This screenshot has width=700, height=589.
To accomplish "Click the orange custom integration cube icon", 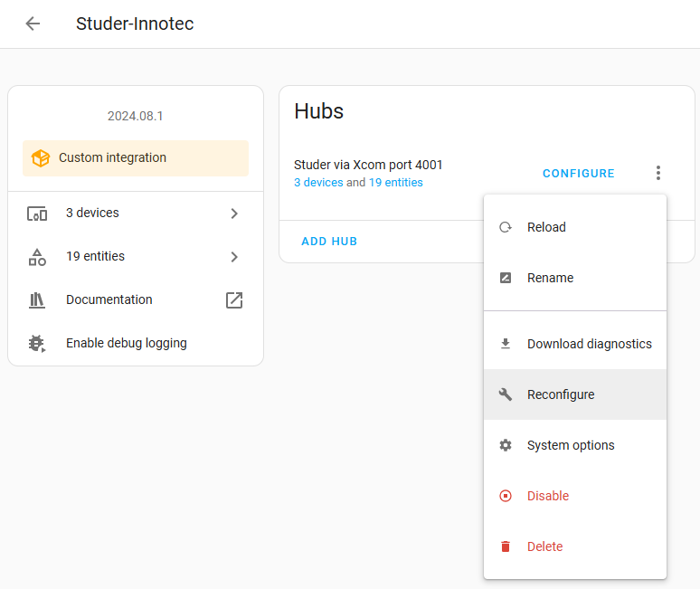I will pyautogui.click(x=40, y=158).
